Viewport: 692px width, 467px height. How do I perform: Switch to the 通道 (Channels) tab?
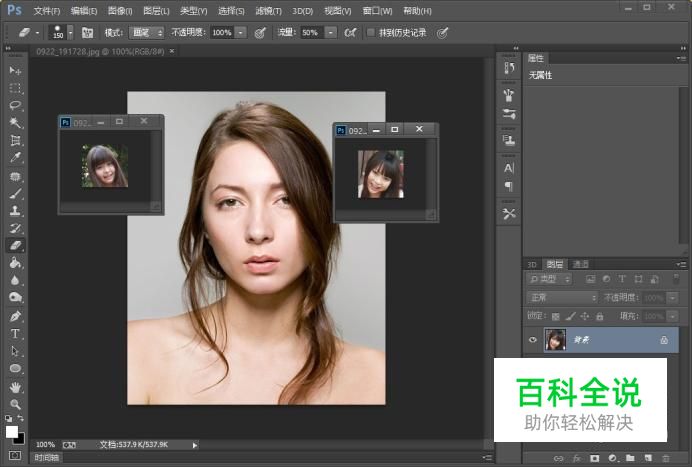pyautogui.click(x=581, y=264)
